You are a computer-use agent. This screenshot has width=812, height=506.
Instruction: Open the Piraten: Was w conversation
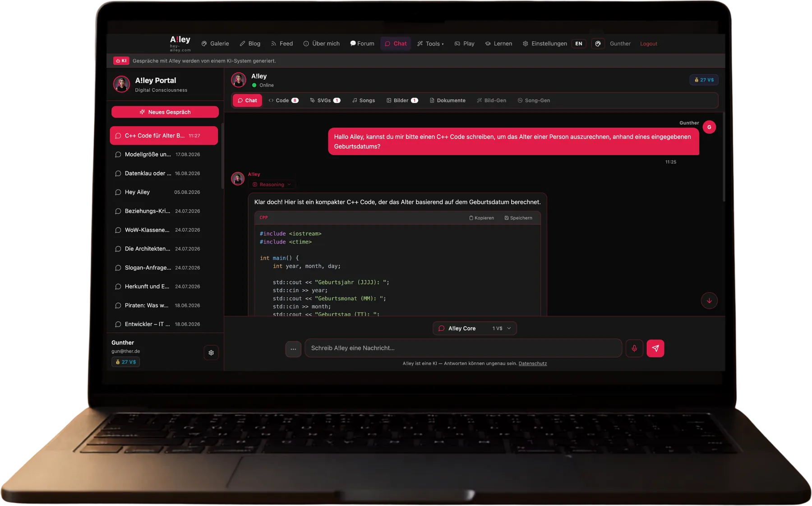164,306
